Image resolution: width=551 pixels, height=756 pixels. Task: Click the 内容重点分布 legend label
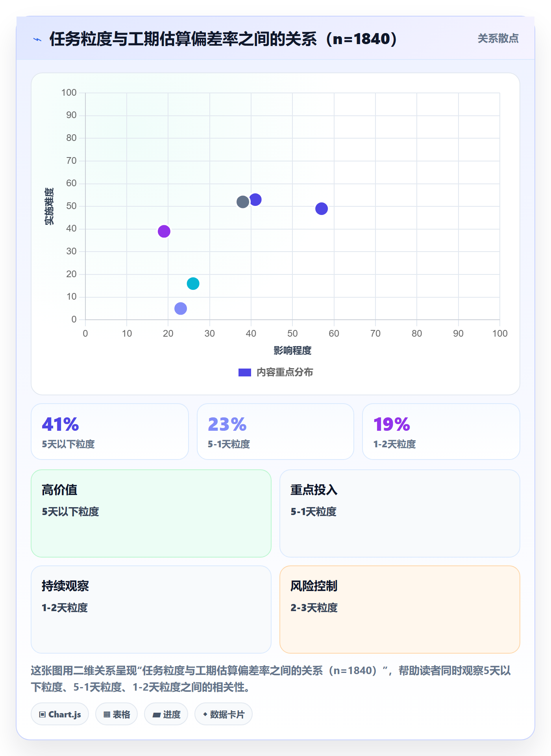[285, 372]
